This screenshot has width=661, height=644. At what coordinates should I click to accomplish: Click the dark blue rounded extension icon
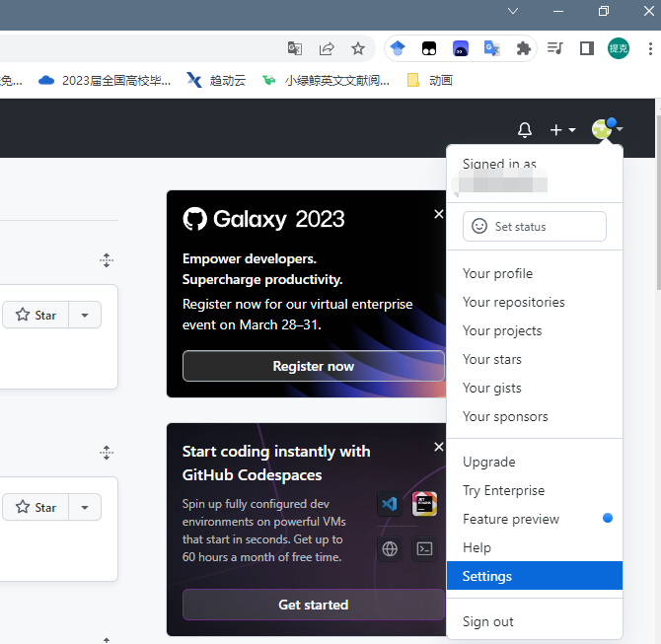(x=461, y=48)
